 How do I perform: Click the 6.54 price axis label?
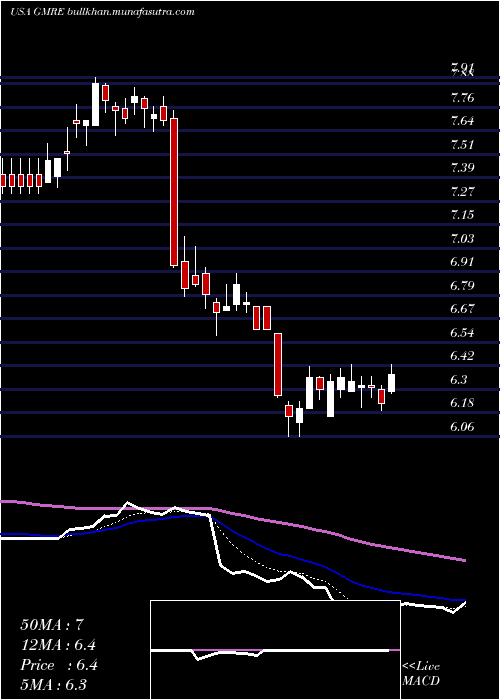point(462,333)
